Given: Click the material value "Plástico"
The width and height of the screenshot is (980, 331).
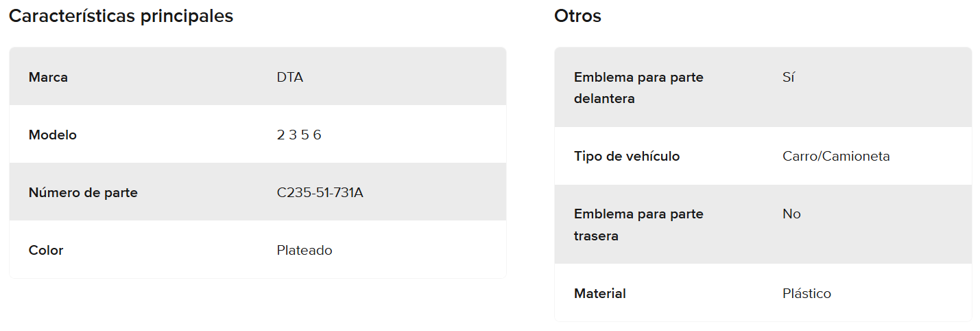Looking at the screenshot, I should click(x=806, y=293).
